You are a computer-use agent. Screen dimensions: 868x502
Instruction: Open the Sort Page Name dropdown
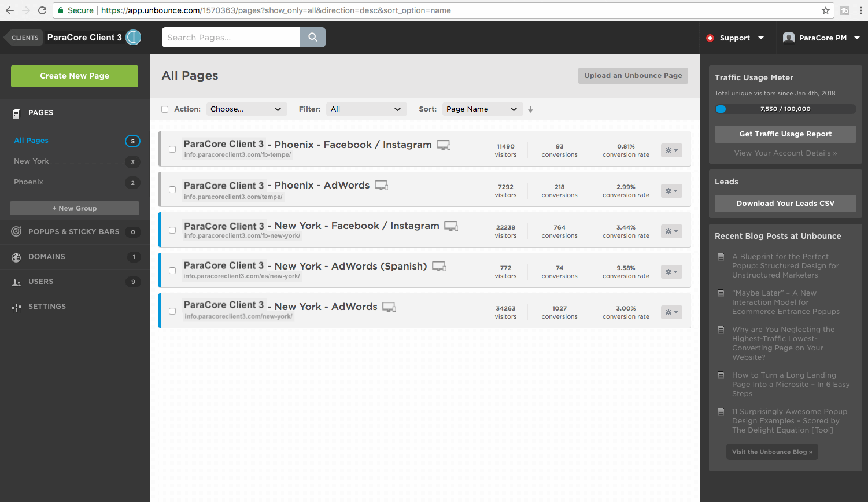point(482,109)
